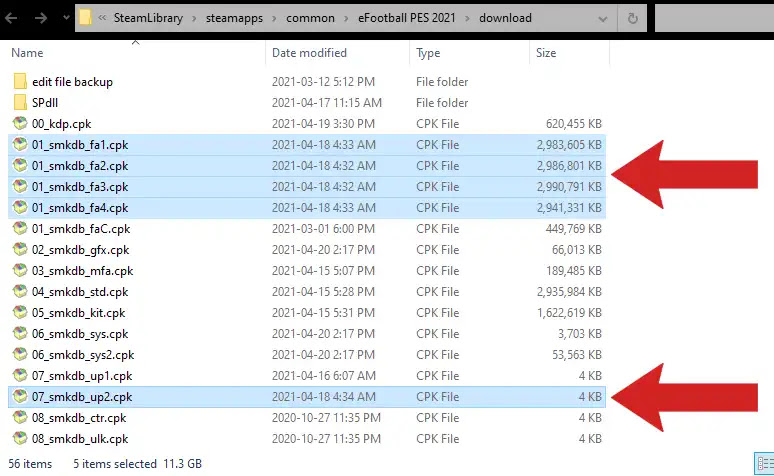Click the file name 00_kdp.cpk
Image resolution: width=774 pixels, height=476 pixels.
click(62, 124)
